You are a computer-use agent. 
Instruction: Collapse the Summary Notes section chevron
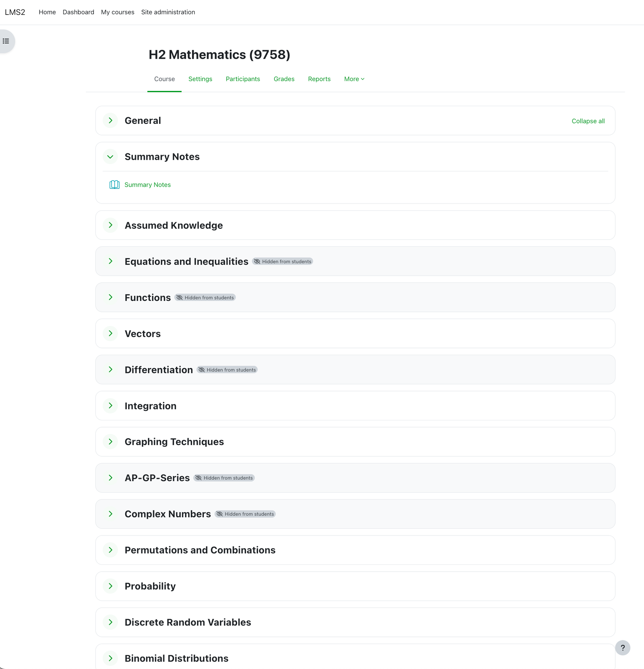pyautogui.click(x=110, y=157)
